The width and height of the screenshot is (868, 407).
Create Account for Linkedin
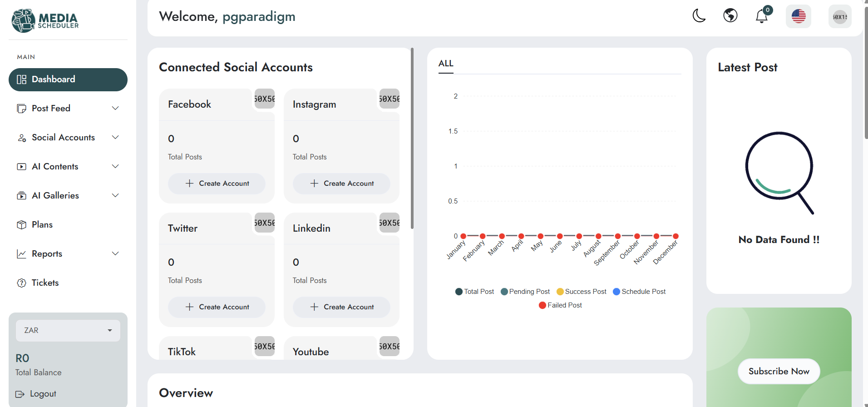[341, 307]
